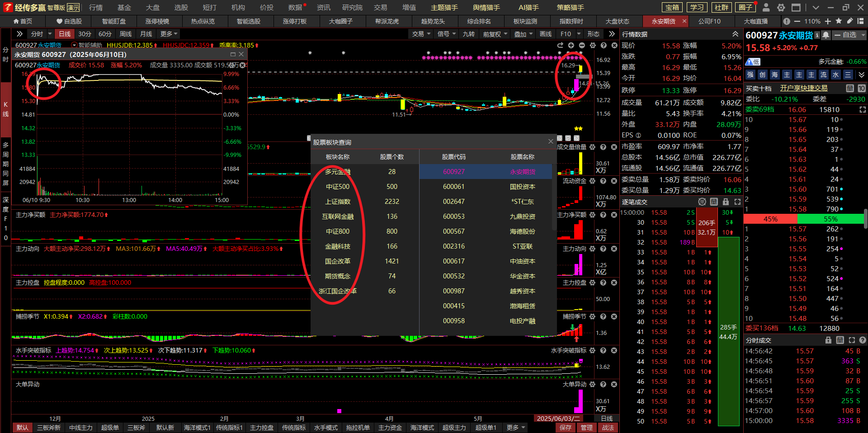Viewport: 868px width, 433px height.
Task: Switch to 日线 period tab
Action: pyautogui.click(x=65, y=34)
